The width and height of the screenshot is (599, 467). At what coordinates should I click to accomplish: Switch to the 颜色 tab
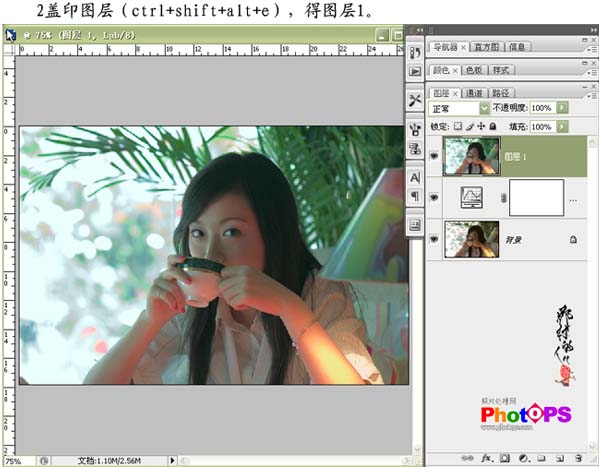tap(441, 70)
